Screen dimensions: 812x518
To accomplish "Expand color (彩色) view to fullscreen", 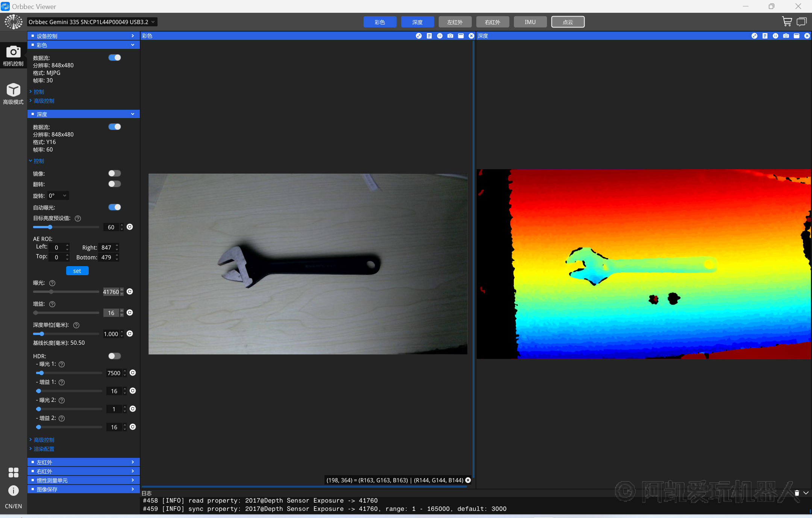I will click(418, 36).
